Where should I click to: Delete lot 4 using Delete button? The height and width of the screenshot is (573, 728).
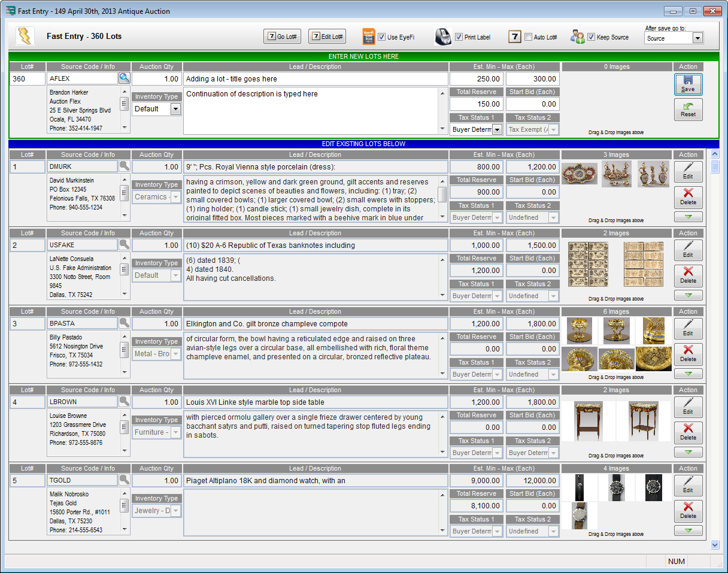point(688,432)
